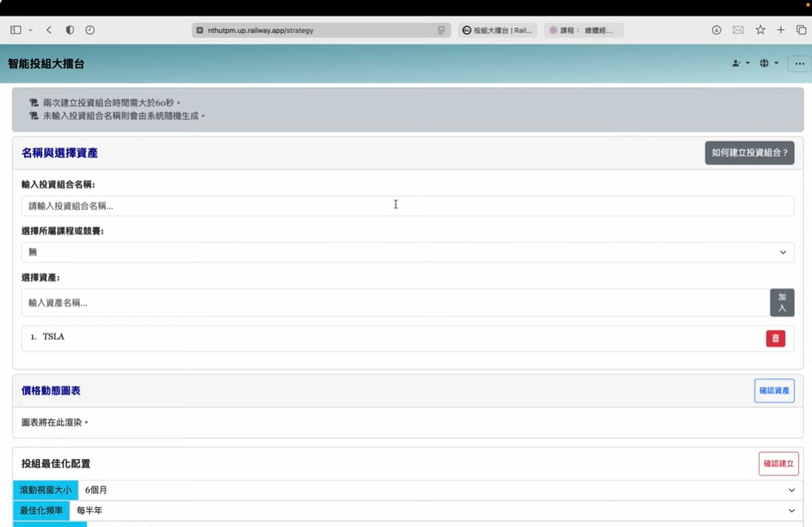The image size is (812, 527).
Task: Open a new tab with plus icon
Action: tap(780, 30)
